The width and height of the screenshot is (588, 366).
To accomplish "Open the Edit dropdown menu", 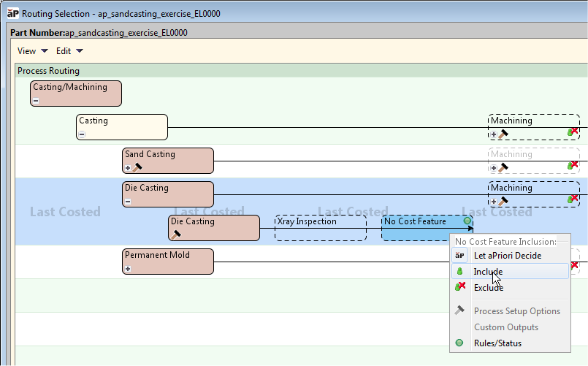I will (x=69, y=51).
